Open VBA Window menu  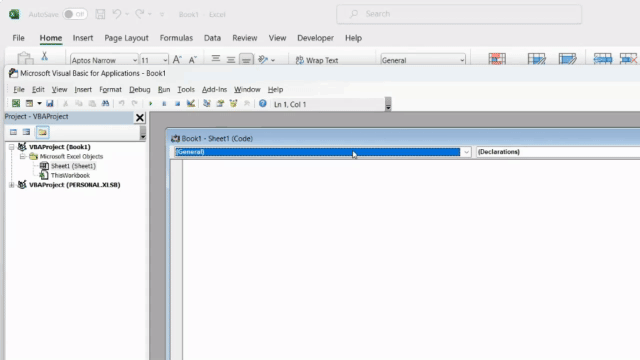(x=247, y=89)
